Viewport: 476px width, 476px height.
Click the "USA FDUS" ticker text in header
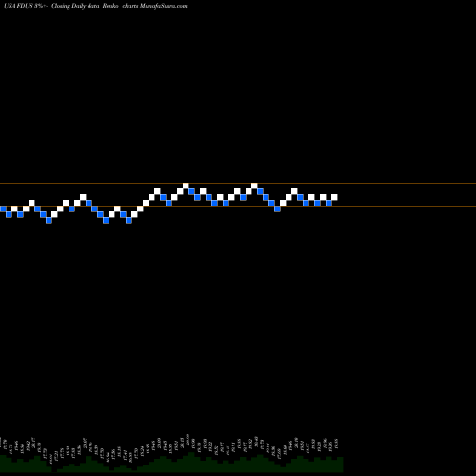coord(18,6)
